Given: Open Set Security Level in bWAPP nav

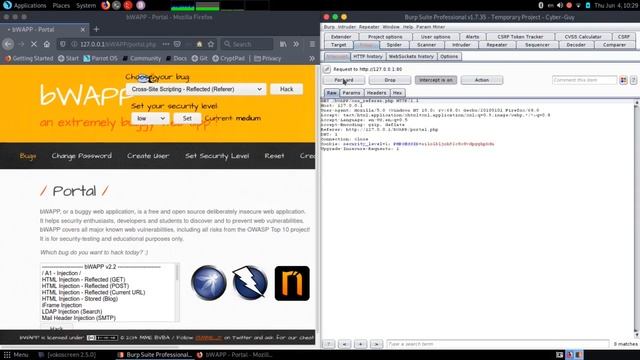Looking at the screenshot, I should pyautogui.click(x=217, y=156).
